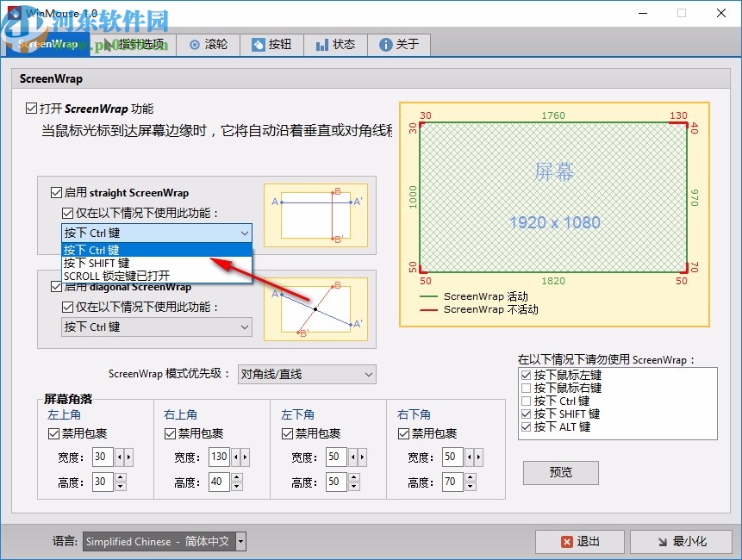Open the 语言 Simplified Chinese dropdown

pos(165,542)
